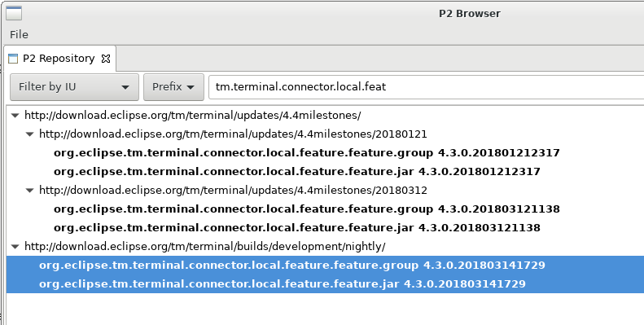644x325 pixels.
Task: Collapse the 4.4milestones/20180121 child node
Action: point(29,134)
